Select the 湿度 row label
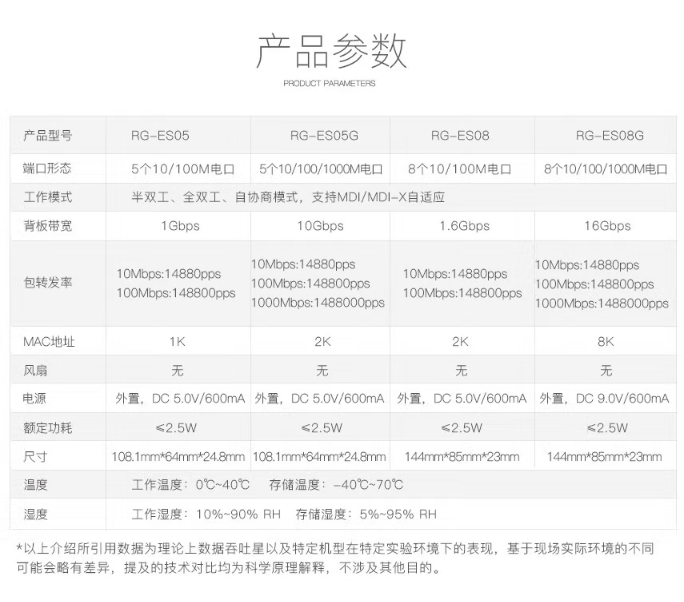Screen dimensions: 684x602 click(x=35, y=514)
